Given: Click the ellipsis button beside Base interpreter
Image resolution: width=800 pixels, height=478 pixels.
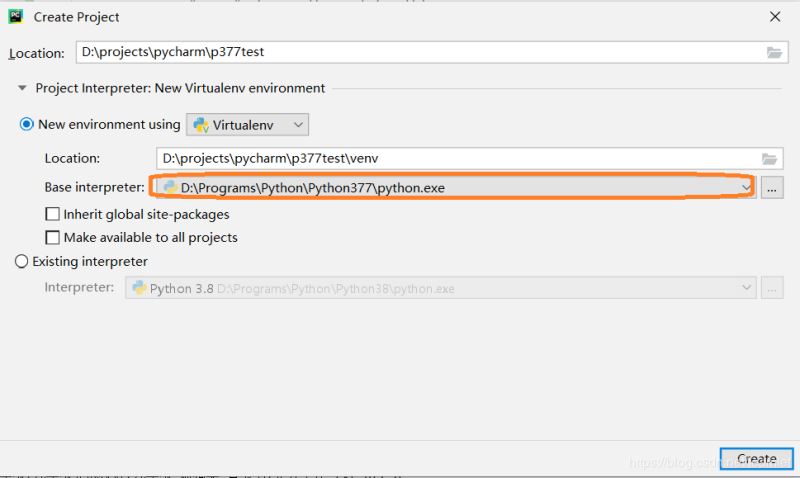Looking at the screenshot, I should click(771, 187).
